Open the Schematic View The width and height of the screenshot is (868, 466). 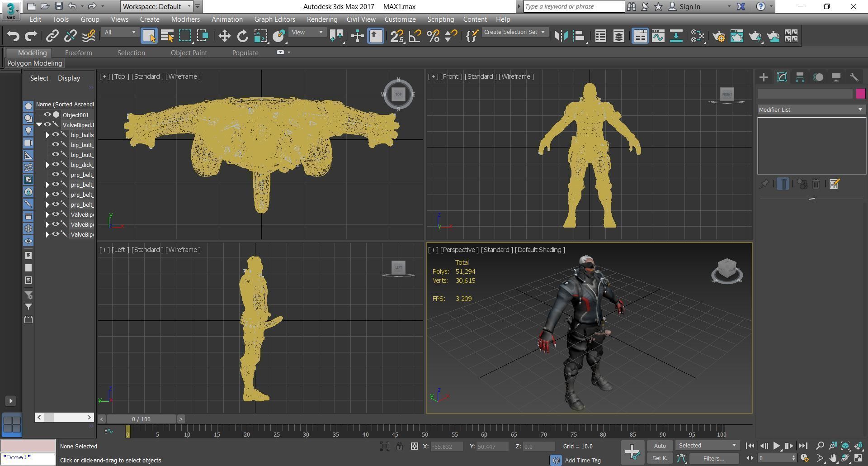tap(676, 36)
